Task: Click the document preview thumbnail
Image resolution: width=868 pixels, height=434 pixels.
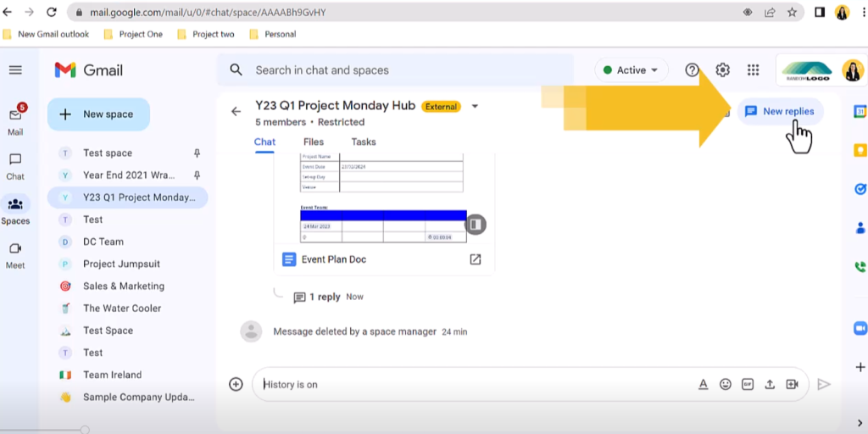Action: (384, 200)
